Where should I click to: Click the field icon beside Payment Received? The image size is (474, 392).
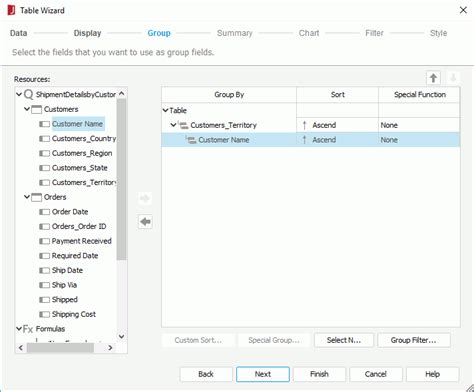tap(44, 241)
